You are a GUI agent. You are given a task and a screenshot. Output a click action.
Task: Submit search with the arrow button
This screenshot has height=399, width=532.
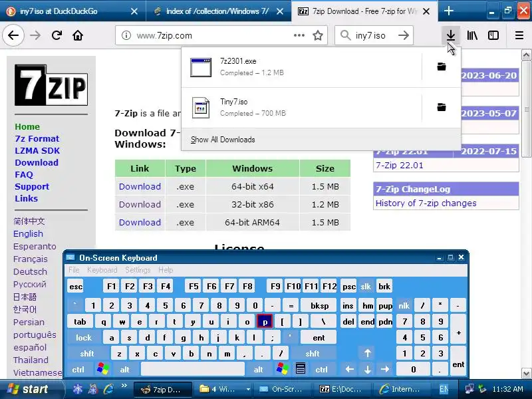pyautogui.click(x=404, y=35)
